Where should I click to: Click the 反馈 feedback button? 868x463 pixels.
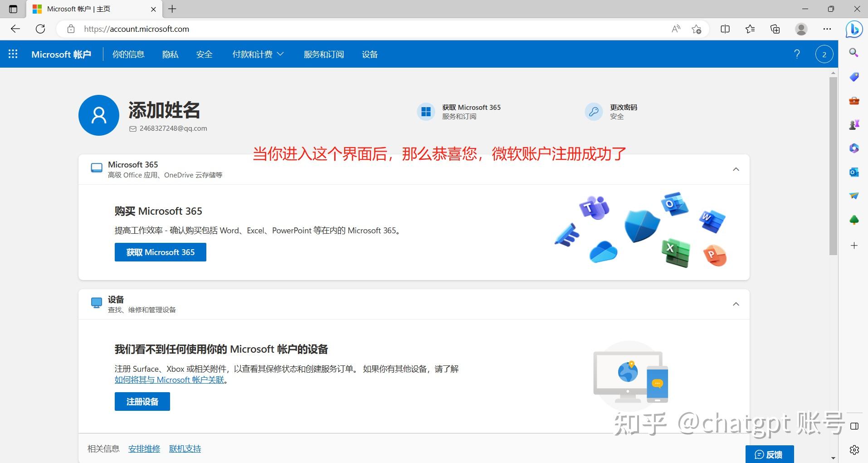point(770,454)
